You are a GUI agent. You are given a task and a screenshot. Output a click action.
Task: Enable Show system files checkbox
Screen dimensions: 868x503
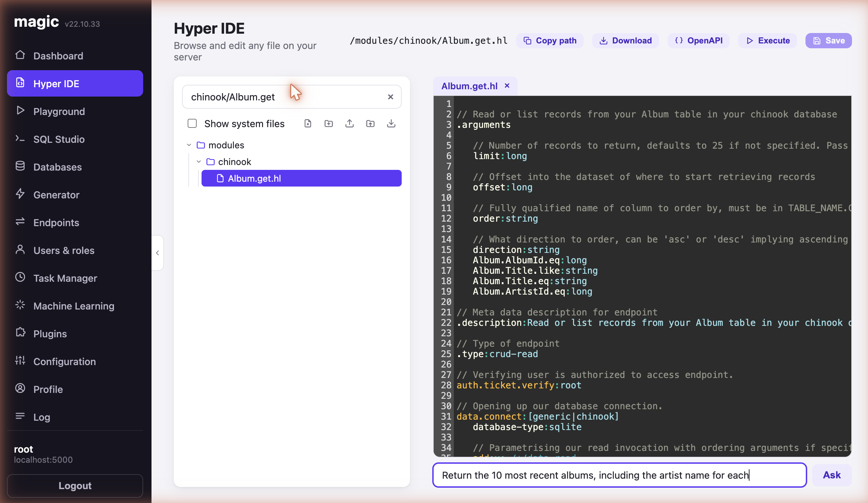coord(192,124)
